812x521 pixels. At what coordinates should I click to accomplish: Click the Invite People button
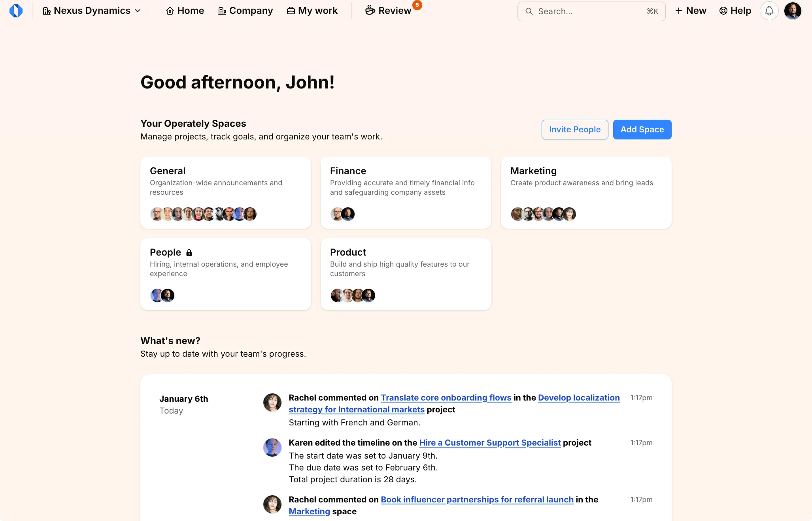point(574,130)
